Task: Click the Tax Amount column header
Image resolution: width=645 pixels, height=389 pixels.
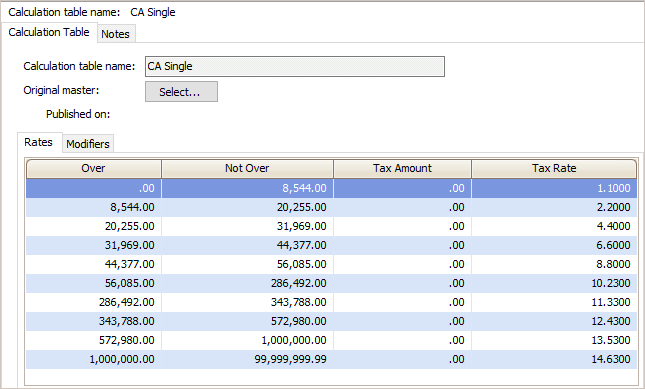Action: [402, 169]
